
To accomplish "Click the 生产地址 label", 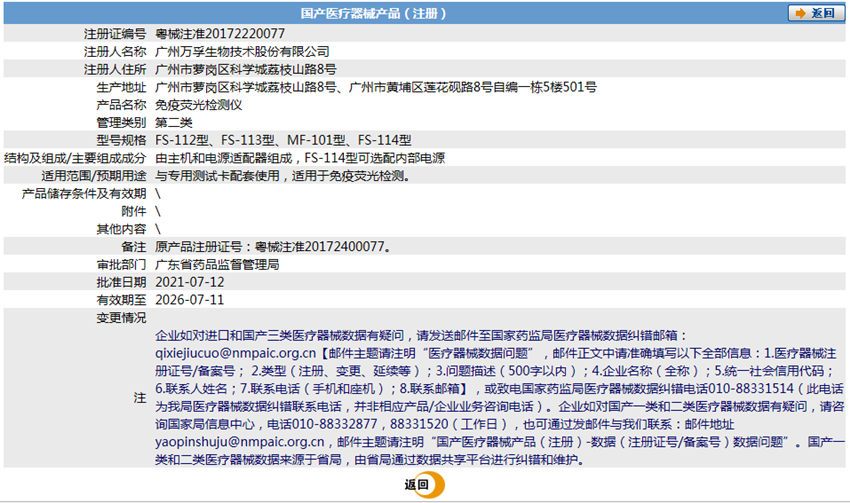I will coord(121,87).
